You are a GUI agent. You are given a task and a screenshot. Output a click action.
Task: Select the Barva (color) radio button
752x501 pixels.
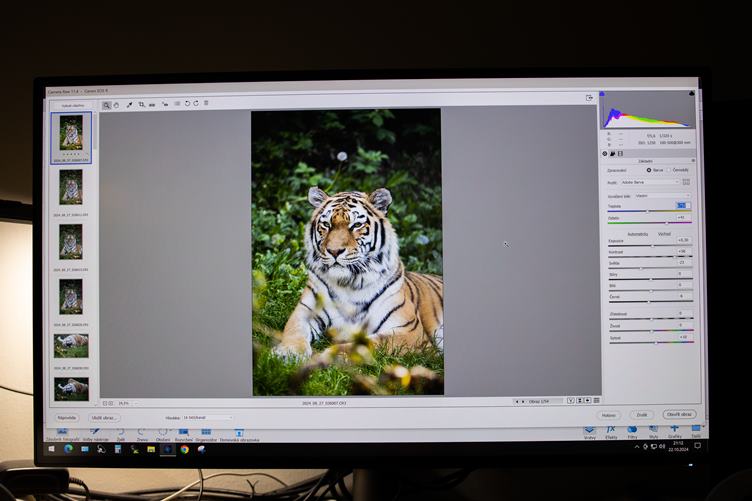point(649,170)
